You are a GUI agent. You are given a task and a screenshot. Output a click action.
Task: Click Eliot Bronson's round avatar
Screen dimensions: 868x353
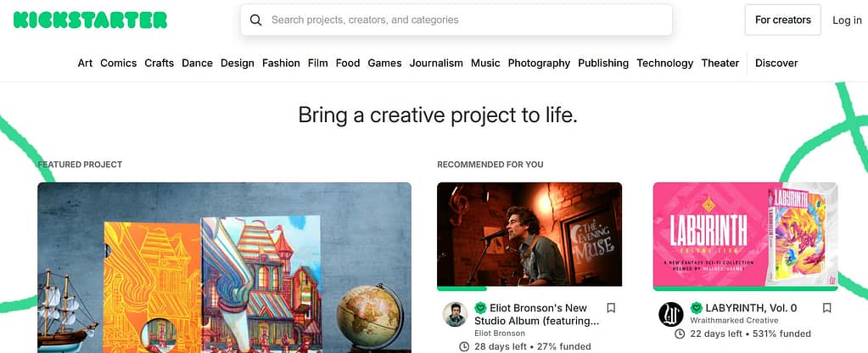(x=455, y=314)
